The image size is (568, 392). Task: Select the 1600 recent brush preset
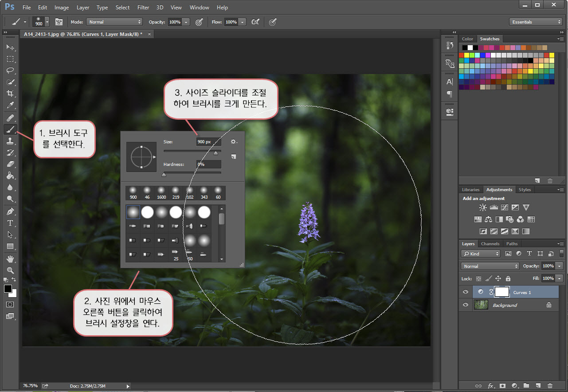161,193
